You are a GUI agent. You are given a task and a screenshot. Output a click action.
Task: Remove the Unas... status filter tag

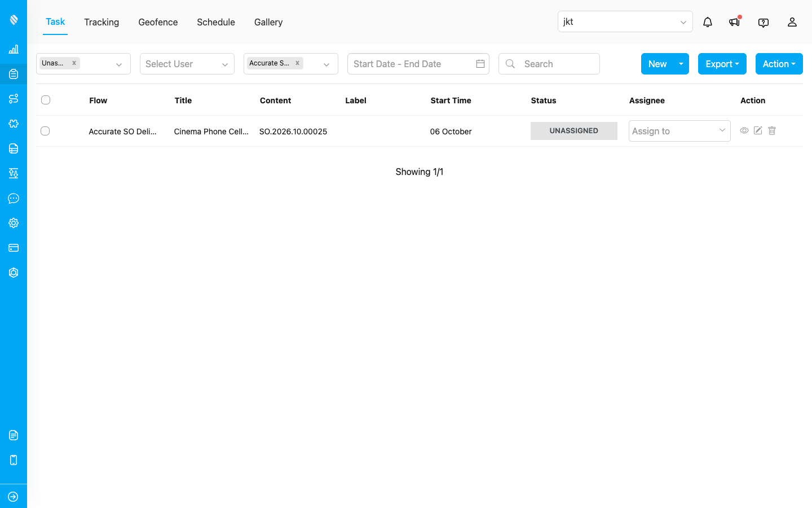point(74,63)
